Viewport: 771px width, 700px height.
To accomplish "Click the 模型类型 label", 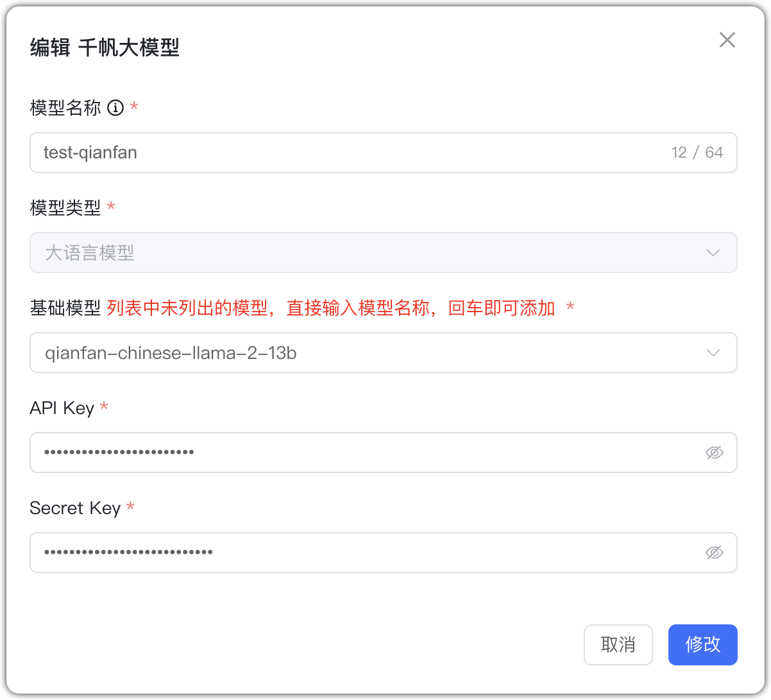I will pyautogui.click(x=65, y=208).
